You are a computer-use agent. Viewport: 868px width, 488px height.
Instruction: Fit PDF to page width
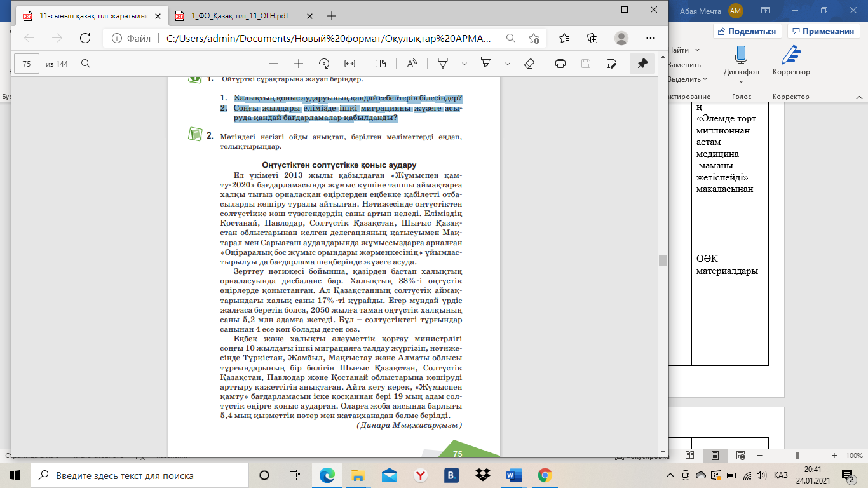click(x=349, y=64)
